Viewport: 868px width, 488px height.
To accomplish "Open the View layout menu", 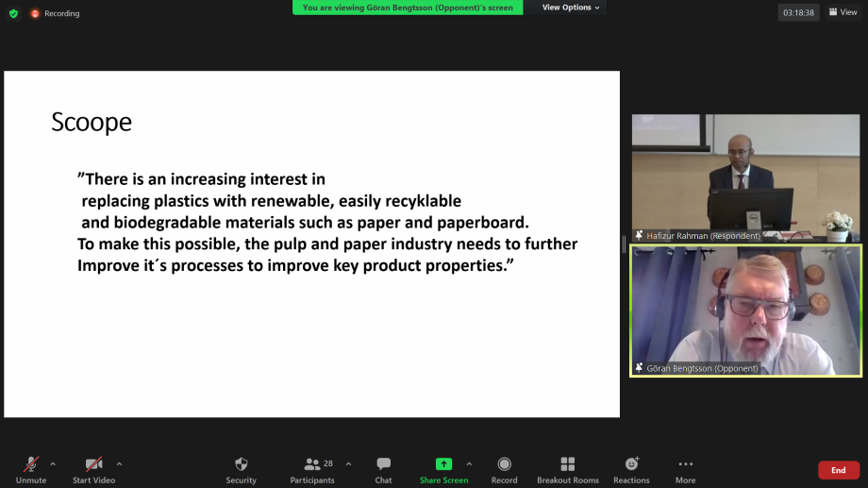I will pos(843,12).
